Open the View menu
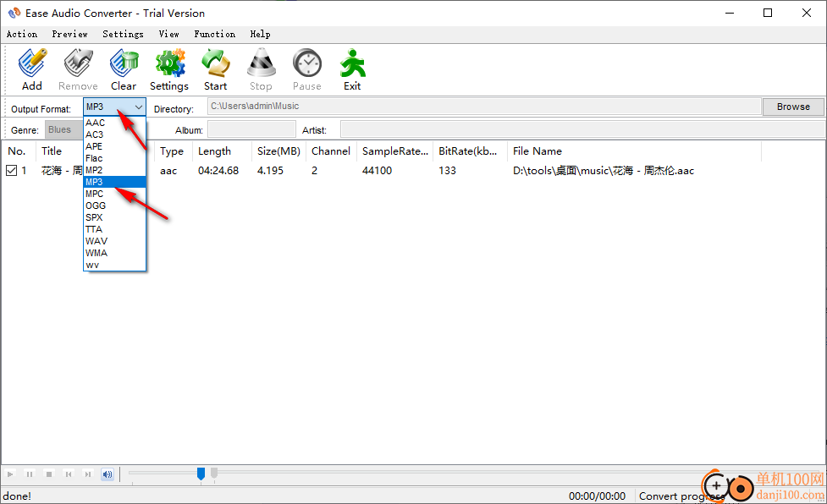The height and width of the screenshot is (504, 827). [168, 34]
